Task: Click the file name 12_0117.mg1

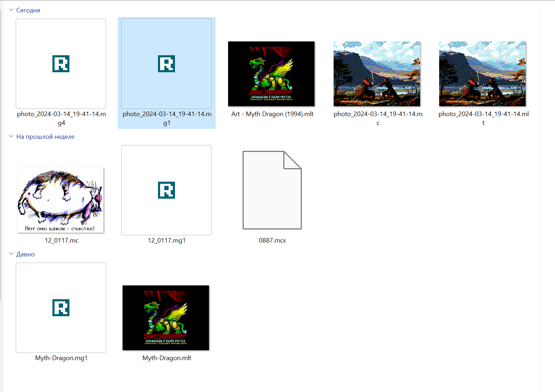Action: (x=167, y=240)
